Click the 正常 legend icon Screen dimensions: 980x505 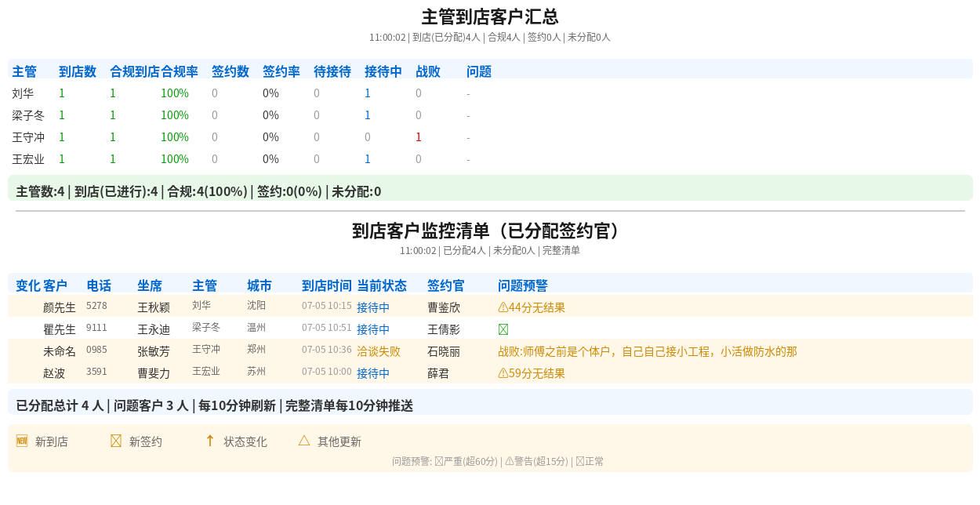(x=580, y=461)
